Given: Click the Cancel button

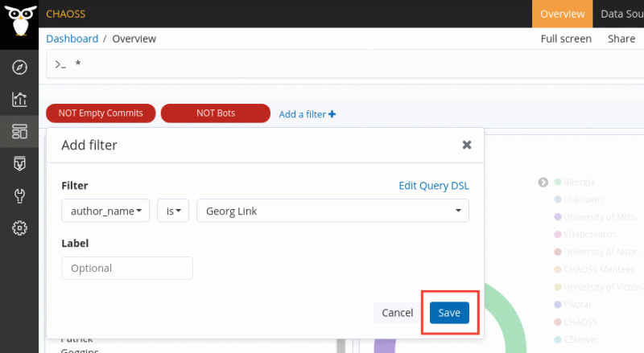Looking at the screenshot, I should click(397, 313).
